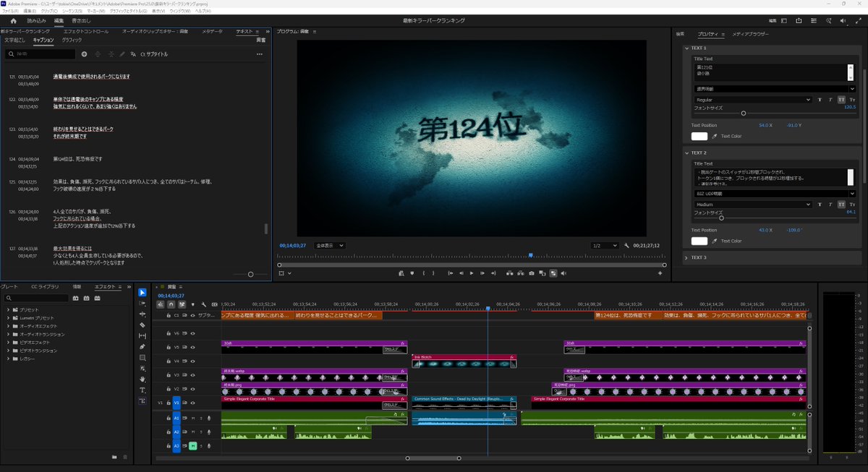Collapse the TEXT 1 section
The height and width of the screenshot is (472, 868).
coord(686,48)
